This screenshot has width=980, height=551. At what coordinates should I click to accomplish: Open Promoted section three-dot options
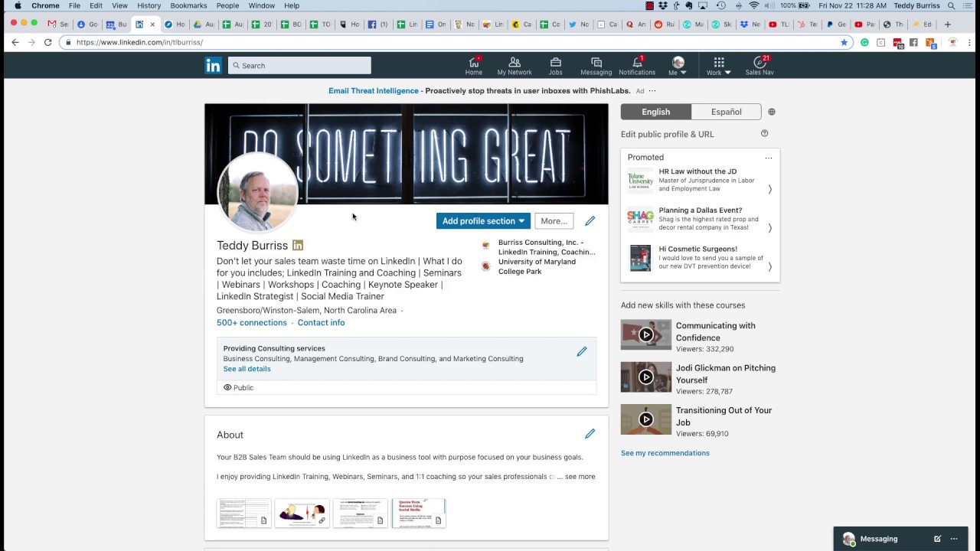click(x=769, y=158)
